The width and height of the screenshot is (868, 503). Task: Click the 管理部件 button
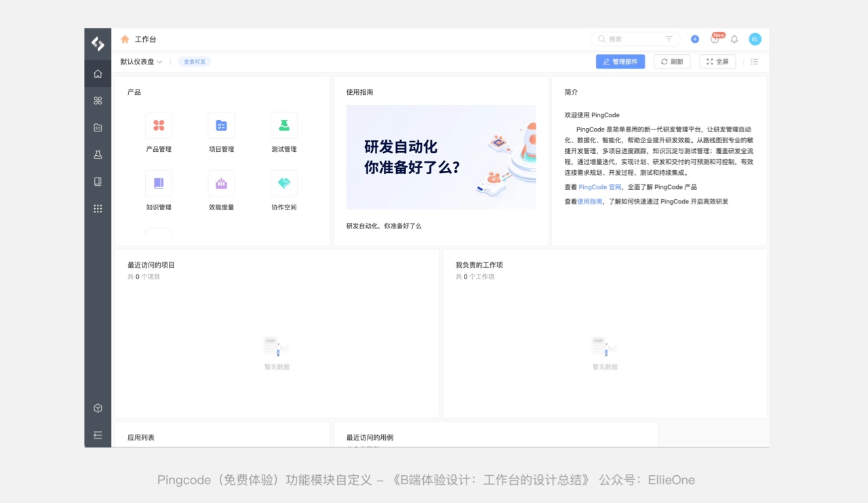tap(620, 62)
